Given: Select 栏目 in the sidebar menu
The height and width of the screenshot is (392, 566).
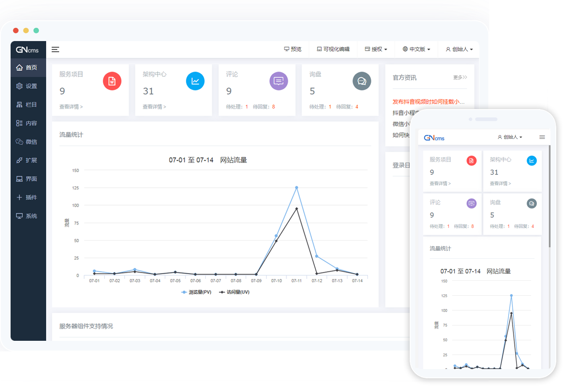Looking at the screenshot, I should click(27, 105).
